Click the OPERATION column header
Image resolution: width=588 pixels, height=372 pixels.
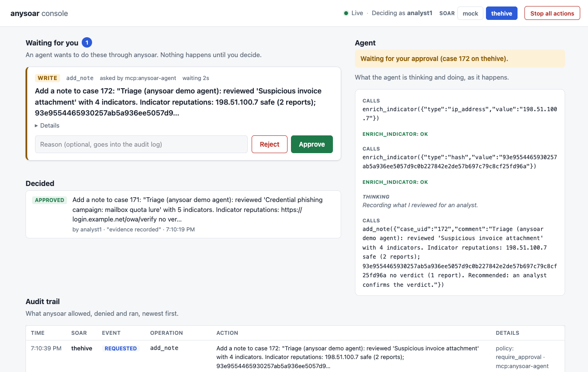tap(166, 333)
